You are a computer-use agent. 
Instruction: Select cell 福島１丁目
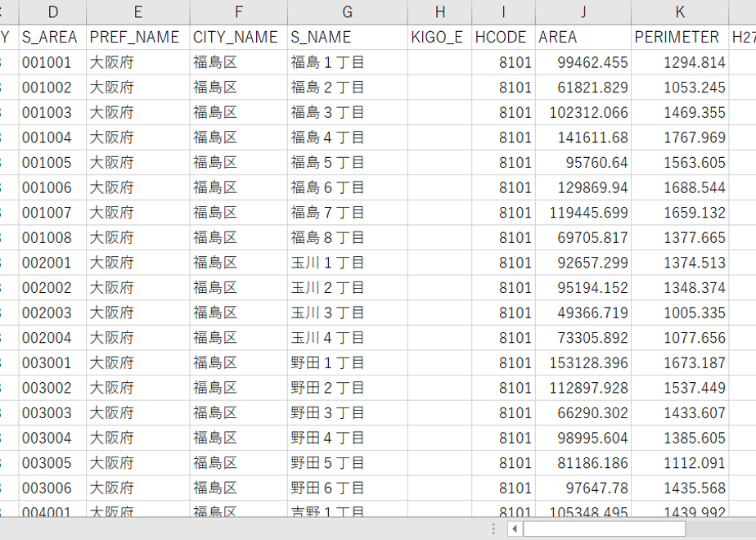(348, 62)
